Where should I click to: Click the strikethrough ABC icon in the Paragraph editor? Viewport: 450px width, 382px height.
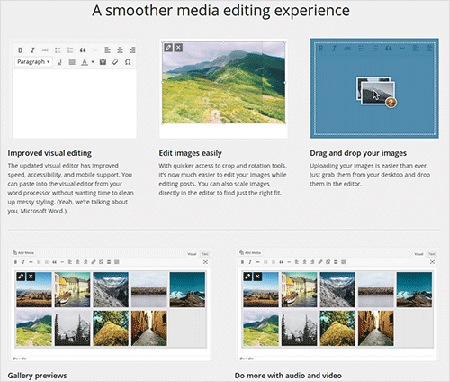45,50
